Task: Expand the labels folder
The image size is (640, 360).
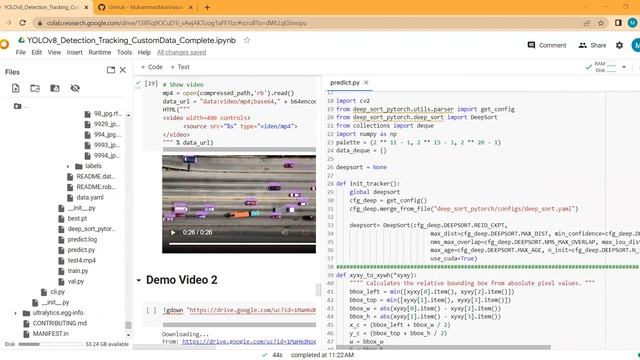Action: coord(68,166)
